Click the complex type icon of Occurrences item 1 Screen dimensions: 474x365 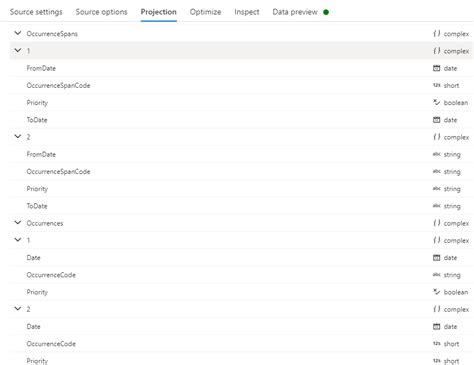point(437,240)
